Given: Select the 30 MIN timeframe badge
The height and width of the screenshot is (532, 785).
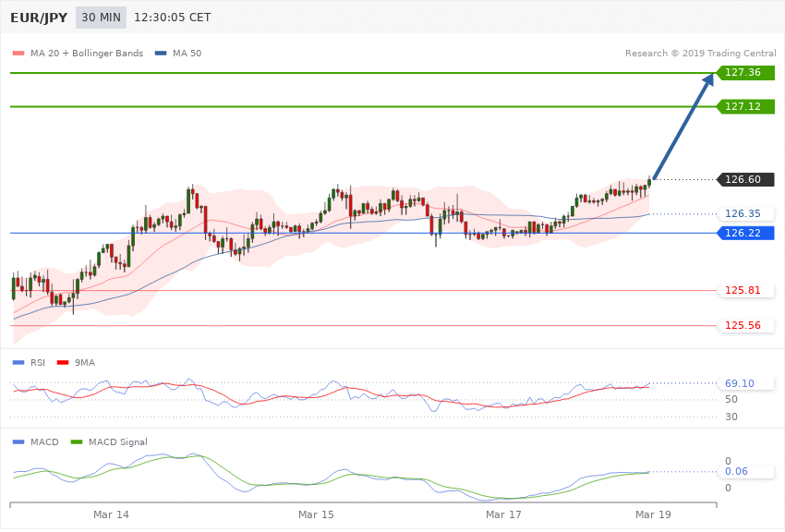Looking at the screenshot, I should 102,18.
